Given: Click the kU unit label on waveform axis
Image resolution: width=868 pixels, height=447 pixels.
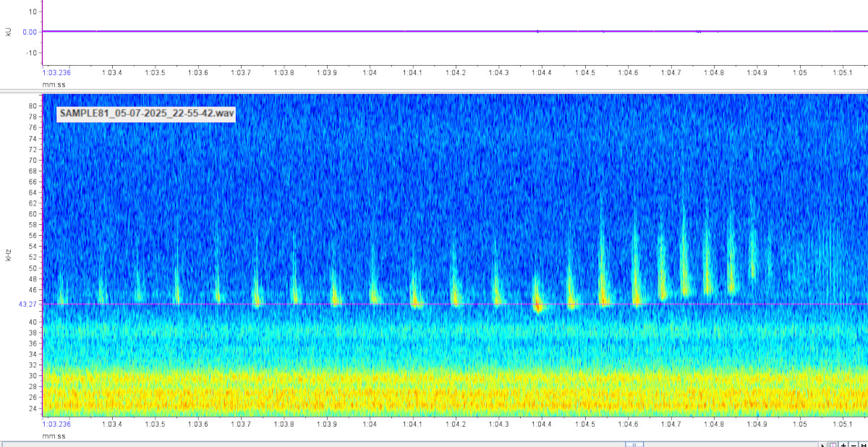Looking at the screenshot, I should (x=8, y=32).
